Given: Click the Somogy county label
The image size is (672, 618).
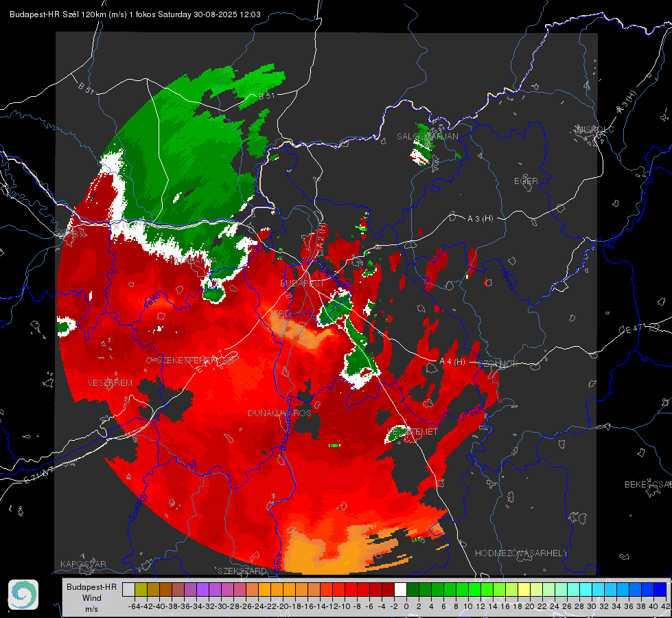Looking at the screenshot, I should click(x=138, y=507).
